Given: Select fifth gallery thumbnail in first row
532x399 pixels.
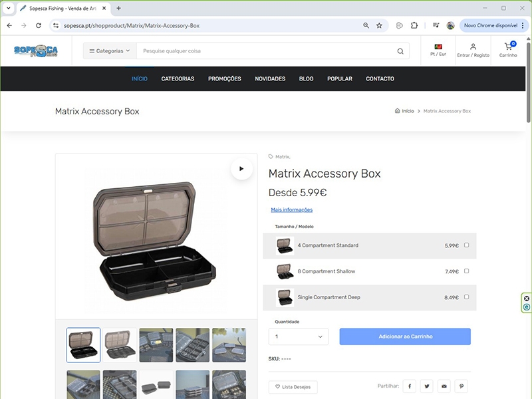Looking at the screenshot, I should tap(229, 345).
